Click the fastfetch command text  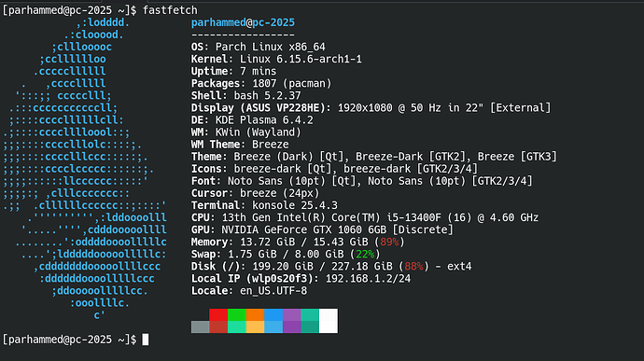click(x=170, y=10)
